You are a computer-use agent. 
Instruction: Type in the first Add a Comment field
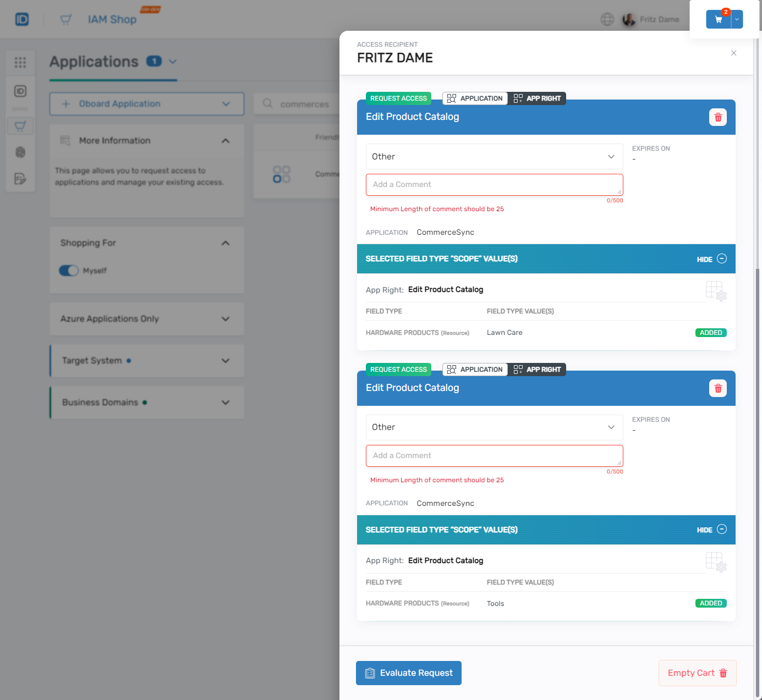[x=494, y=184]
